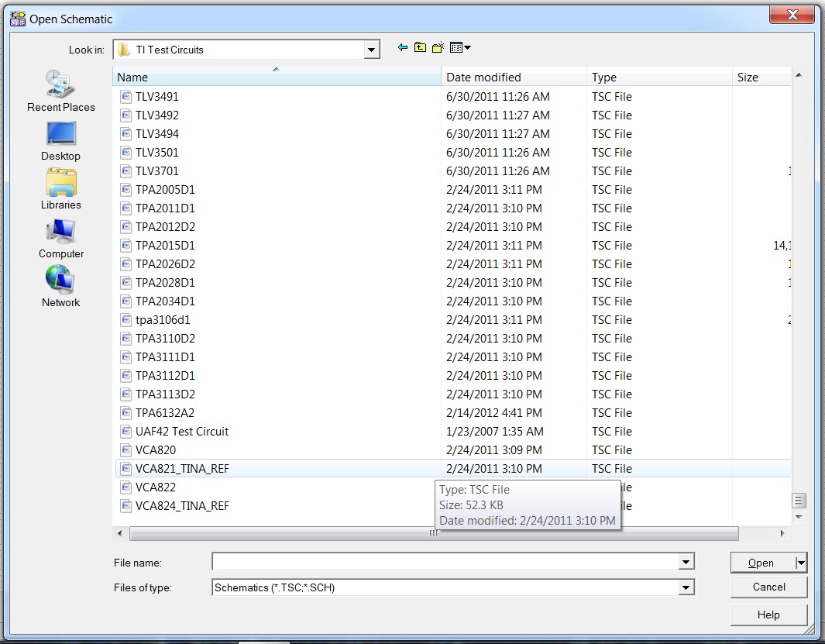The width and height of the screenshot is (825, 644).
Task: Select file icon of TPA2034D1
Action: point(125,301)
